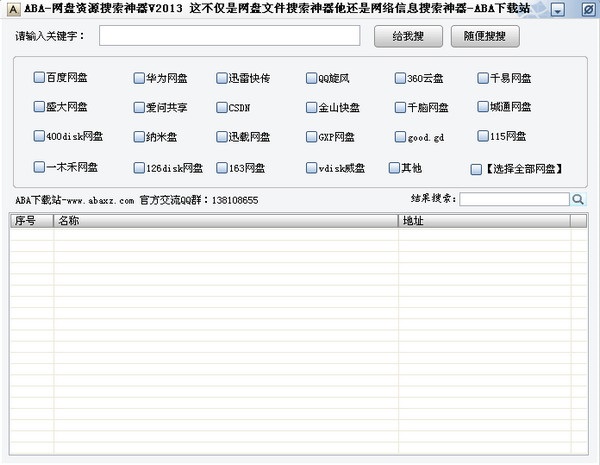The width and height of the screenshot is (600, 465).
Task: Check the 115网盘 checkbox
Action: [x=483, y=136]
